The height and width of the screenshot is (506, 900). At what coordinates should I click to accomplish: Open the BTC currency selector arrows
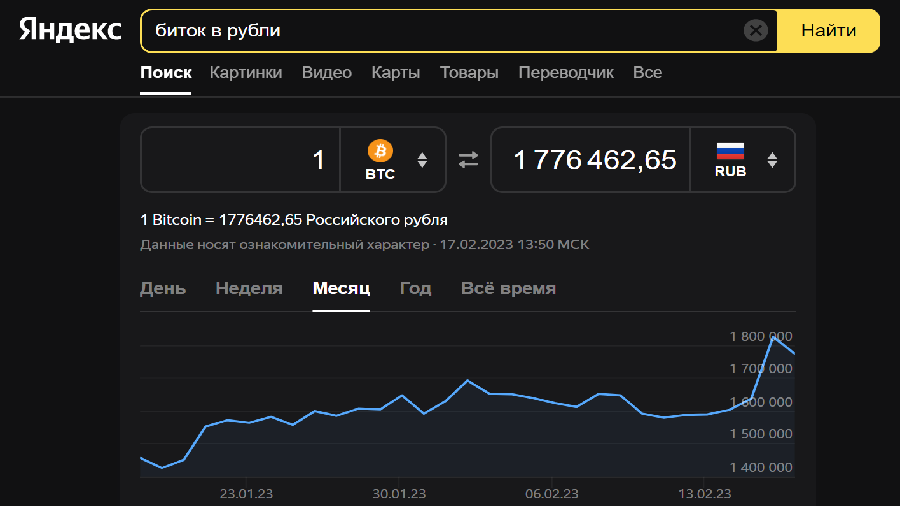tap(422, 160)
